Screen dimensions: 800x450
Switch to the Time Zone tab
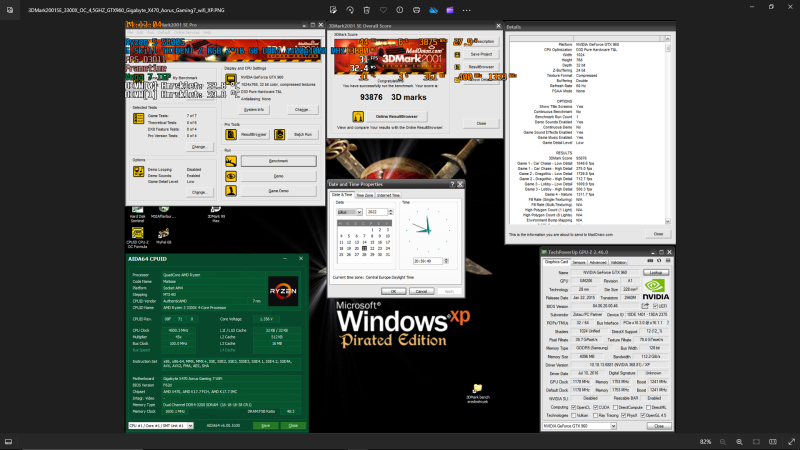(365, 195)
